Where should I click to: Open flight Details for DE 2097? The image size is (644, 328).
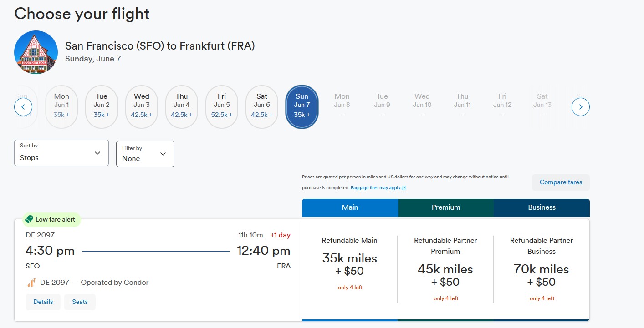[43, 302]
